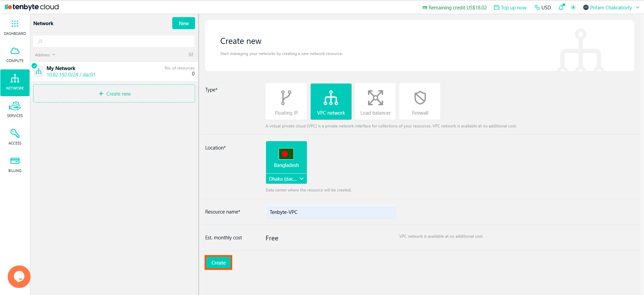Choose the Floating IP type
Screen dimensions: 644x295
[x=286, y=102]
